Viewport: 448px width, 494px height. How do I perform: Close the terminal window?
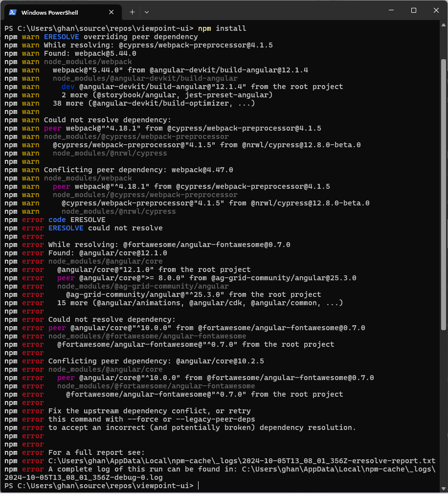click(x=436, y=10)
